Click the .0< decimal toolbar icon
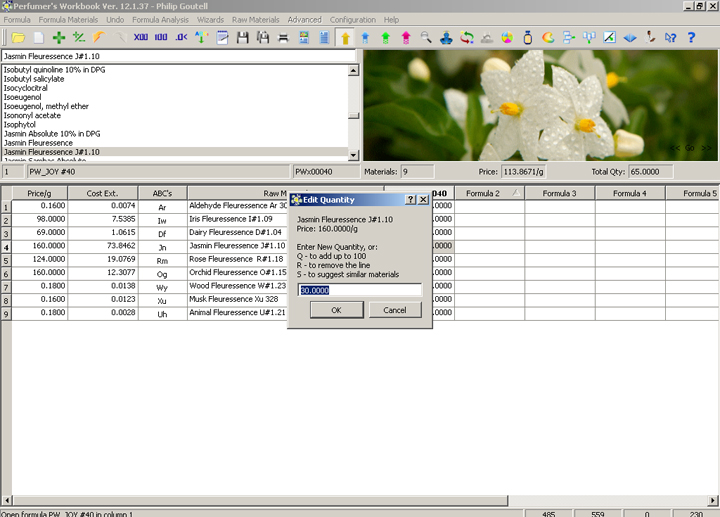 (x=181, y=38)
